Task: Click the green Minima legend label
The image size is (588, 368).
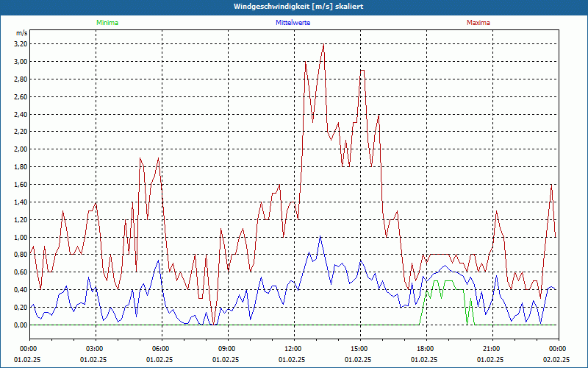Action: coord(107,23)
